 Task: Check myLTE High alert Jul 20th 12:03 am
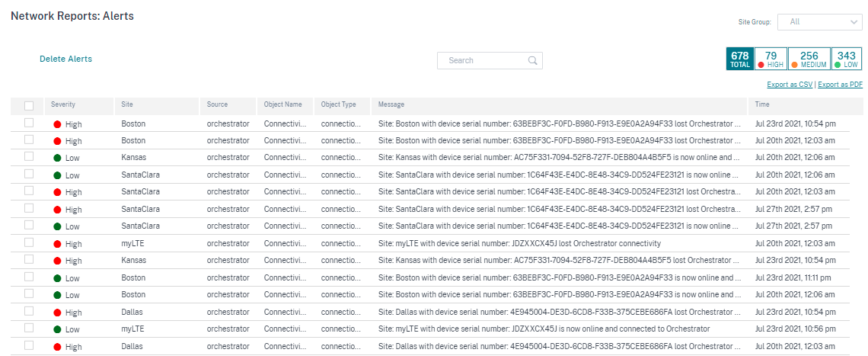(29, 242)
